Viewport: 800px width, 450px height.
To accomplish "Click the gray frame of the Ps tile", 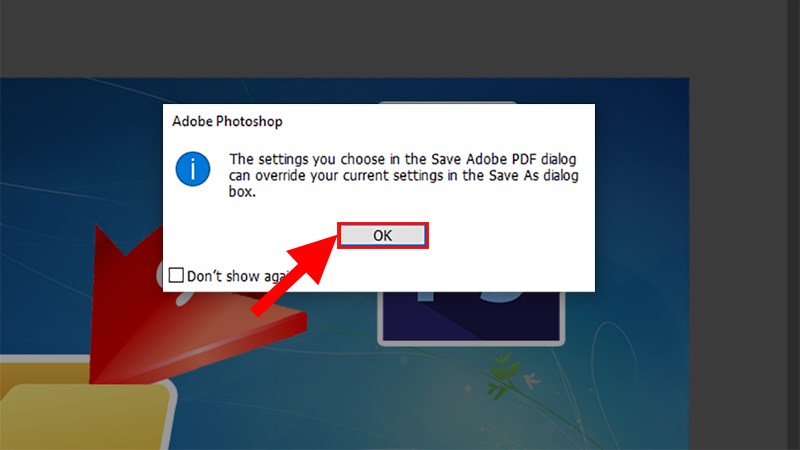I will coord(471,343).
